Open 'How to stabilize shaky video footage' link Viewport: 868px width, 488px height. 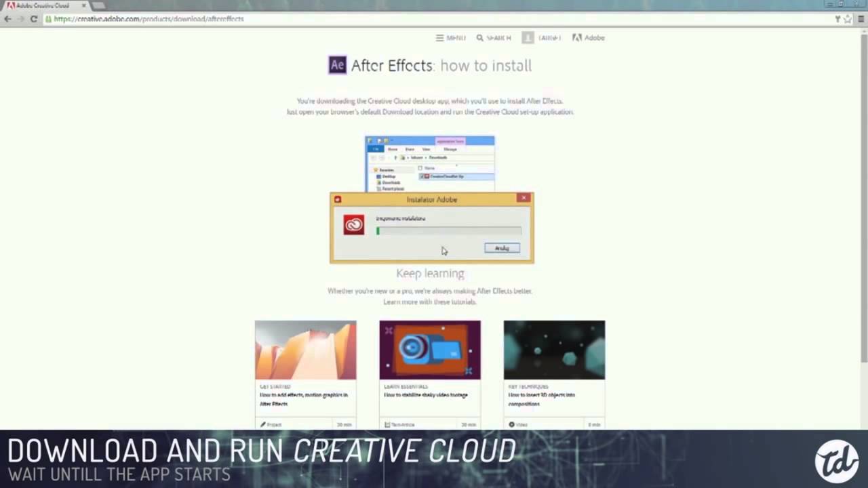(426, 395)
